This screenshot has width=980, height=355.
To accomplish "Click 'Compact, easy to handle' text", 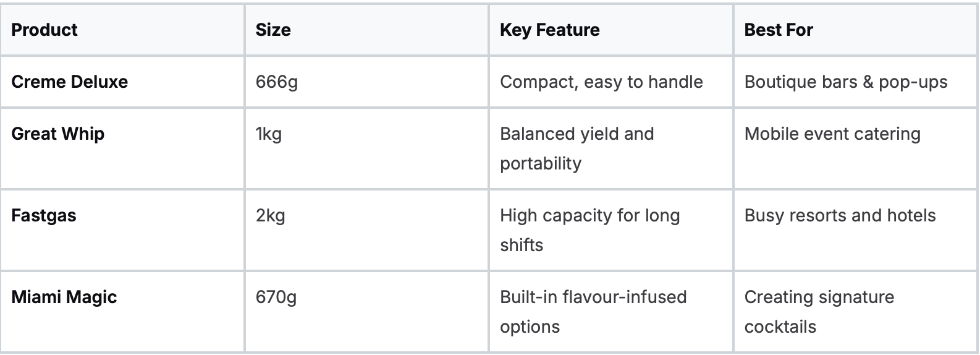I will click(x=601, y=82).
